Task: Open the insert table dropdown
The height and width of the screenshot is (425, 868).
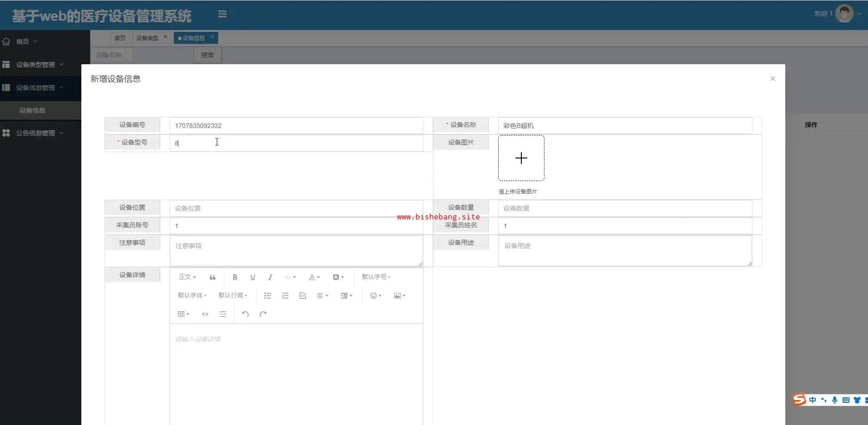Action: pyautogui.click(x=183, y=314)
